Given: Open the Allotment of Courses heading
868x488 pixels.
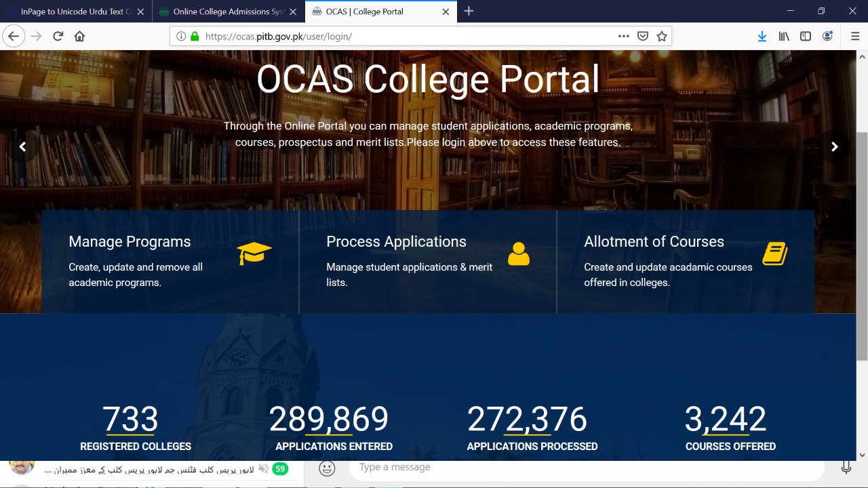Looking at the screenshot, I should tap(654, 242).
